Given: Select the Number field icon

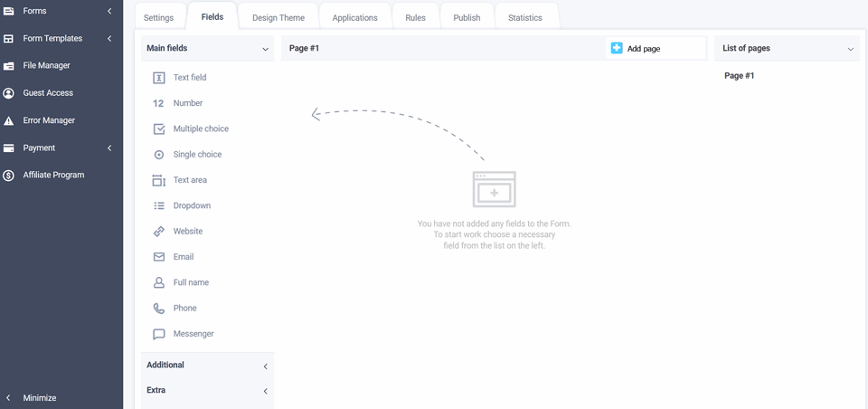Looking at the screenshot, I should (159, 103).
